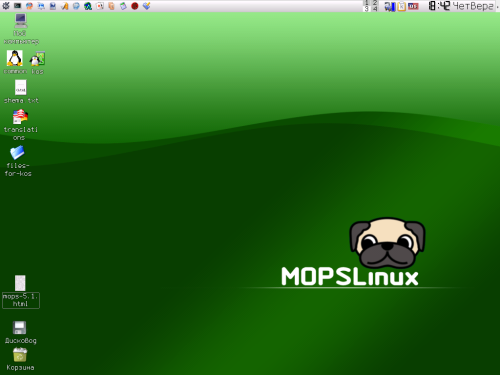Click the blue floppy panel launcher
The width and height of the screenshot is (500, 375).
(53, 6)
